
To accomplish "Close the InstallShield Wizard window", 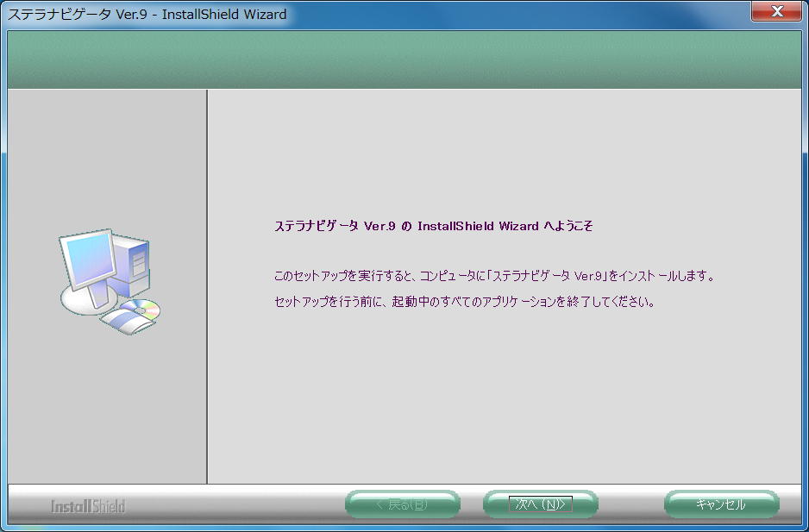I will coord(776,11).
